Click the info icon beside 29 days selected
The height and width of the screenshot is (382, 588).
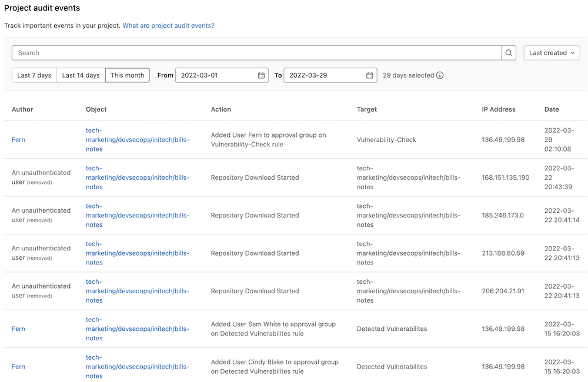click(x=440, y=75)
